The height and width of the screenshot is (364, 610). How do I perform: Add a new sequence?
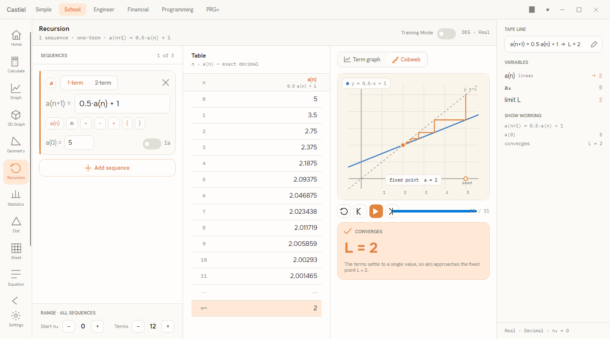pyautogui.click(x=107, y=168)
